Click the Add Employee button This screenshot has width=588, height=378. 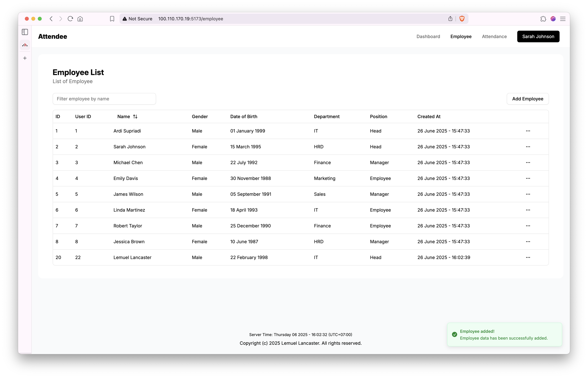pyautogui.click(x=528, y=99)
